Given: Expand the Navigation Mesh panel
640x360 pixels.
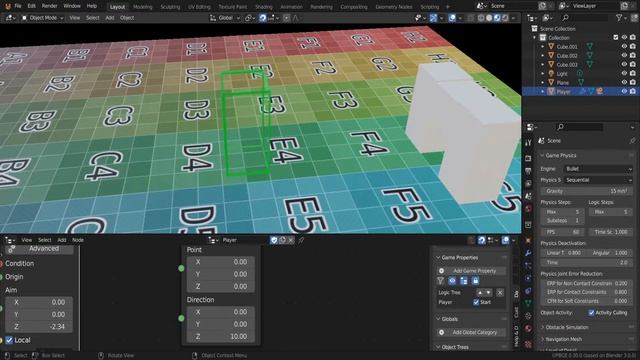Looking at the screenshot, I should (x=563, y=339).
